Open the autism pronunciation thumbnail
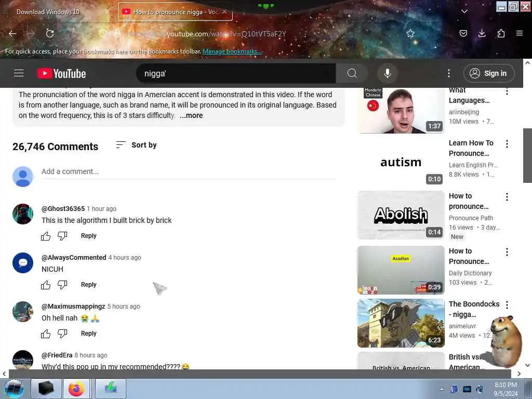Screen dimensions: 532x399 (x=401, y=162)
